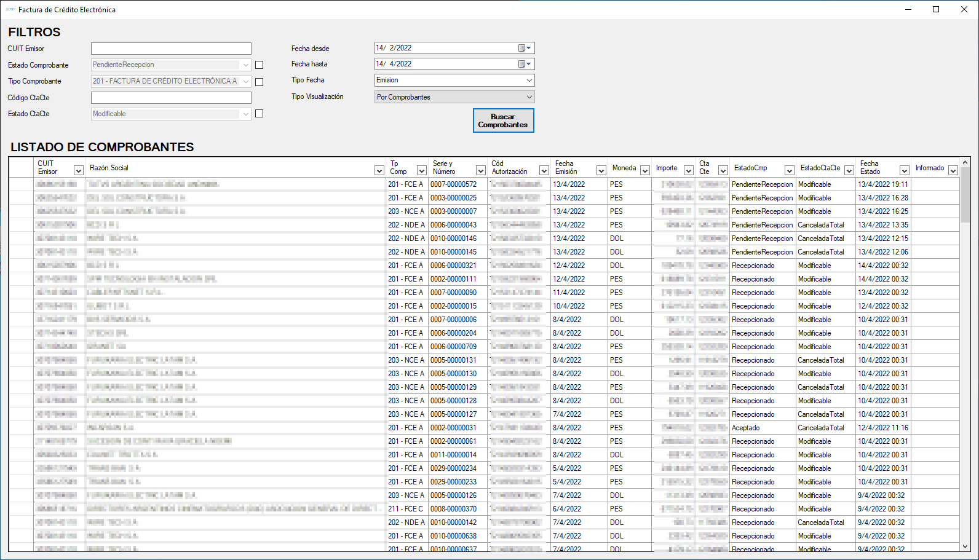Screen dimensions: 979x560
Task: Enable the Tipo Comprobante filter checkbox
Action: [259, 82]
